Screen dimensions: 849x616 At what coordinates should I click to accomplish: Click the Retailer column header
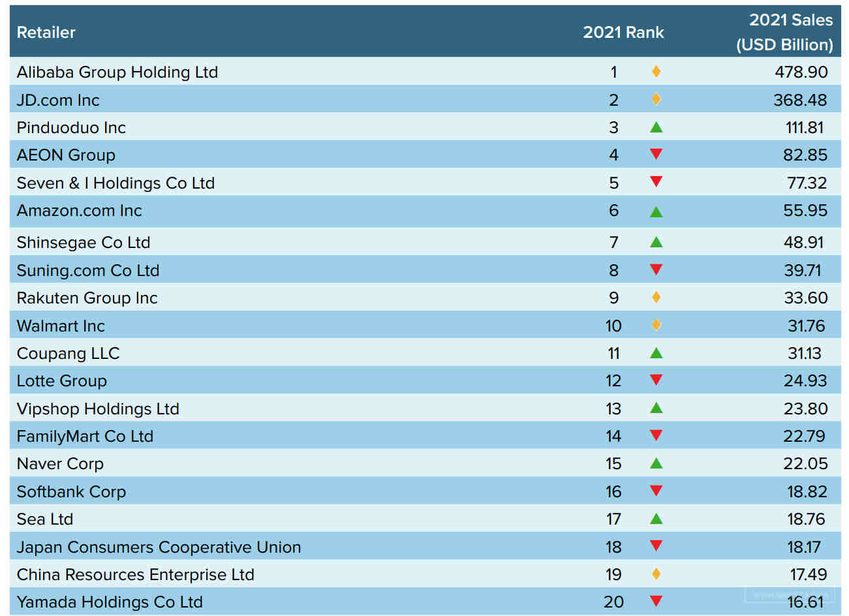tap(46, 32)
